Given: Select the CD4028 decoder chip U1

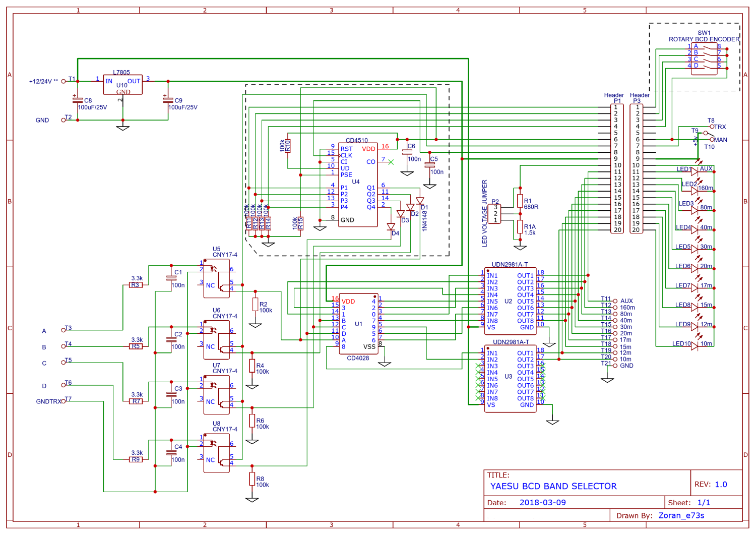Looking at the screenshot, I should (x=358, y=324).
